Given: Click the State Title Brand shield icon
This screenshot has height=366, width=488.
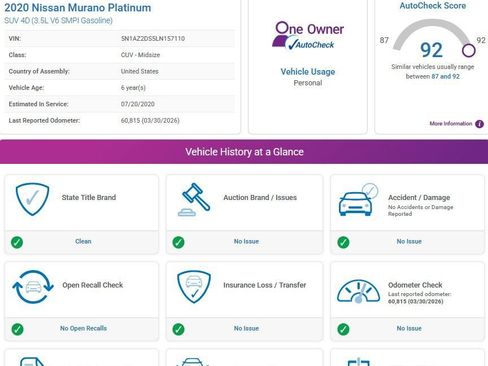Looking at the screenshot, I should (32, 199).
